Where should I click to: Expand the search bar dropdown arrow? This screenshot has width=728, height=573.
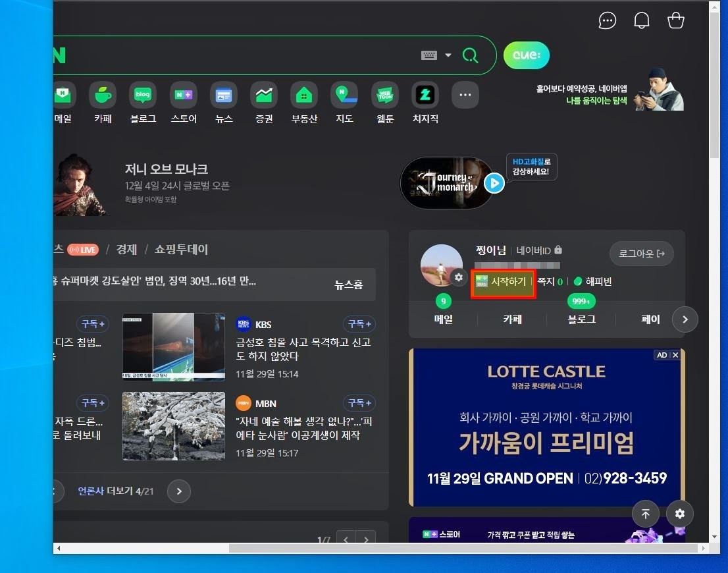point(448,55)
